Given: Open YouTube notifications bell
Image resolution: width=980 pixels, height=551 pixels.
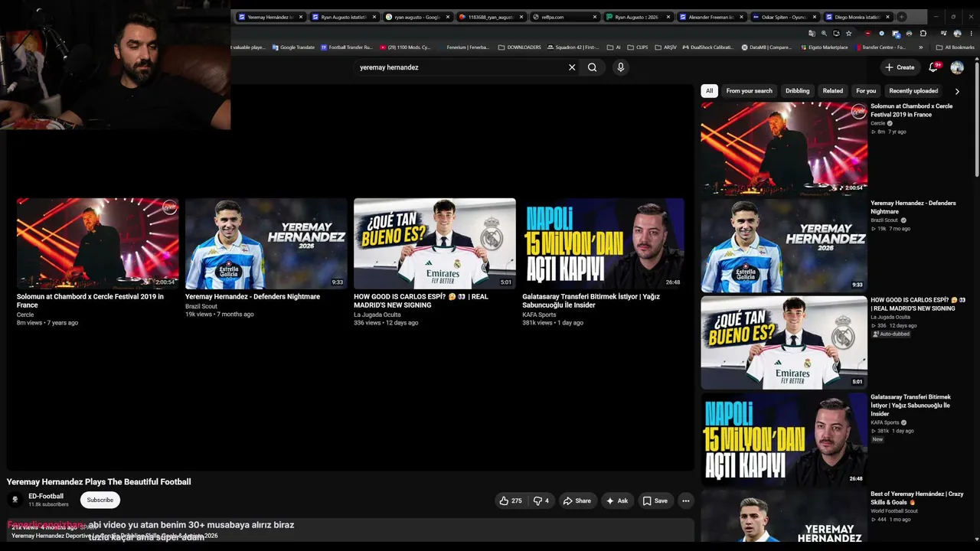Looking at the screenshot, I should 933,67.
